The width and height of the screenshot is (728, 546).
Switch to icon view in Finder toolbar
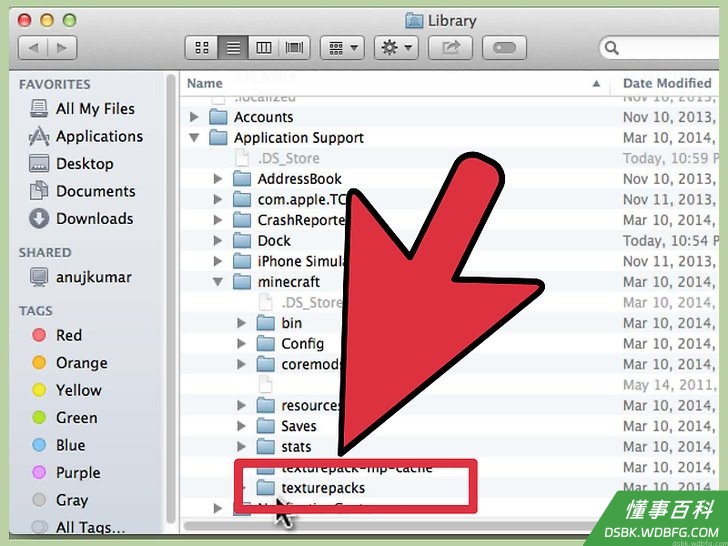[202, 47]
